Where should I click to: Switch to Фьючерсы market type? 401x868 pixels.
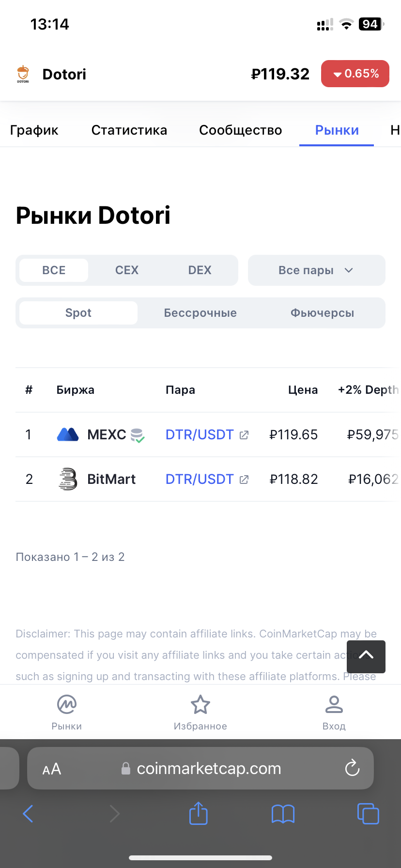(x=323, y=313)
